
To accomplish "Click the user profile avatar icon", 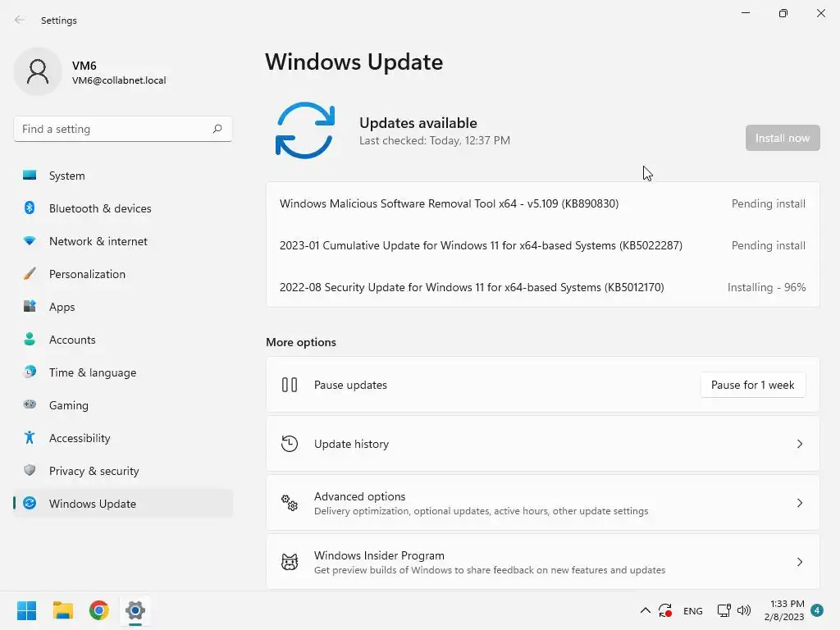I will pyautogui.click(x=38, y=71).
